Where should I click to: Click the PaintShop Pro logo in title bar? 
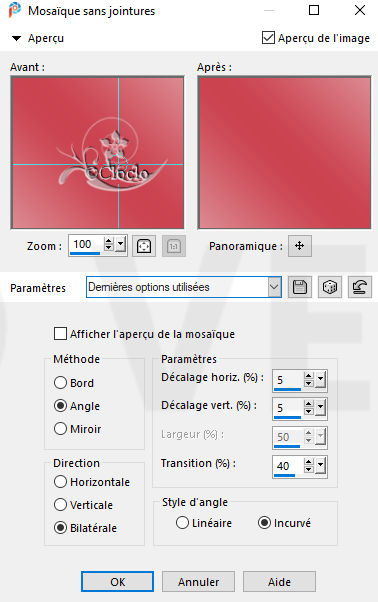pos(15,10)
